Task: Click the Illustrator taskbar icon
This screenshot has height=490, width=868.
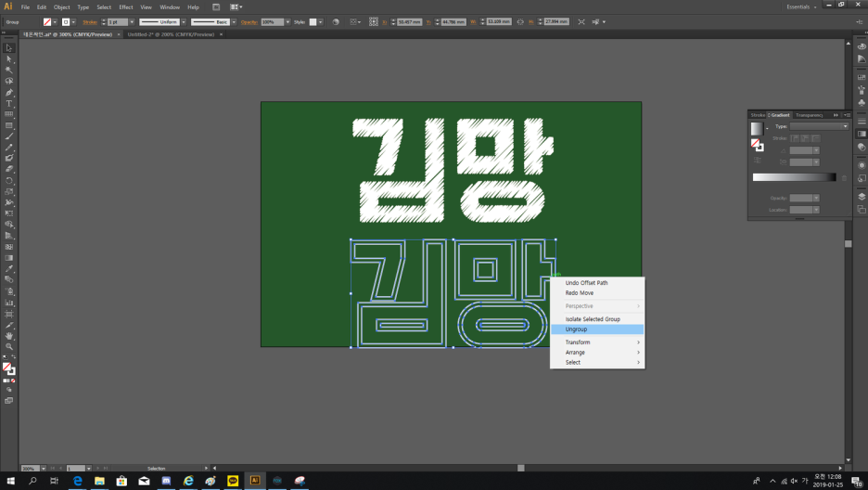Action: point(255,481)
